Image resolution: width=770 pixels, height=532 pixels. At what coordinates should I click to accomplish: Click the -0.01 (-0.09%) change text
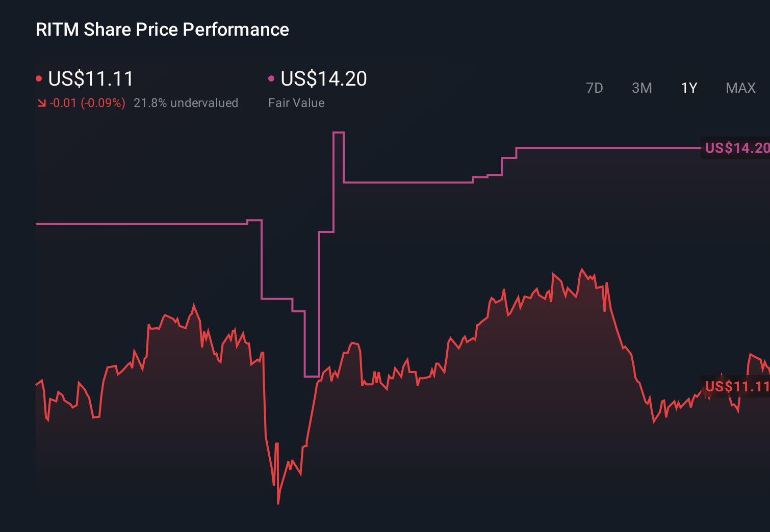click(87, 102)
